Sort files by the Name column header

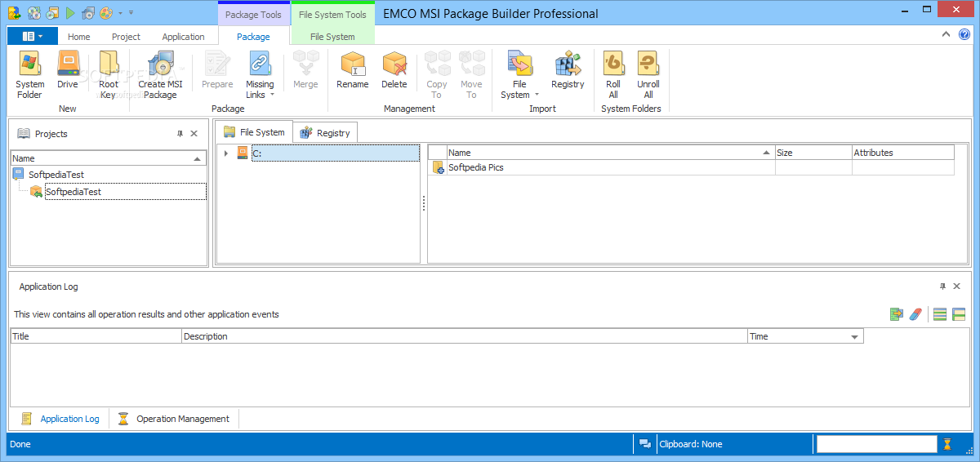[x=611, y=153]
